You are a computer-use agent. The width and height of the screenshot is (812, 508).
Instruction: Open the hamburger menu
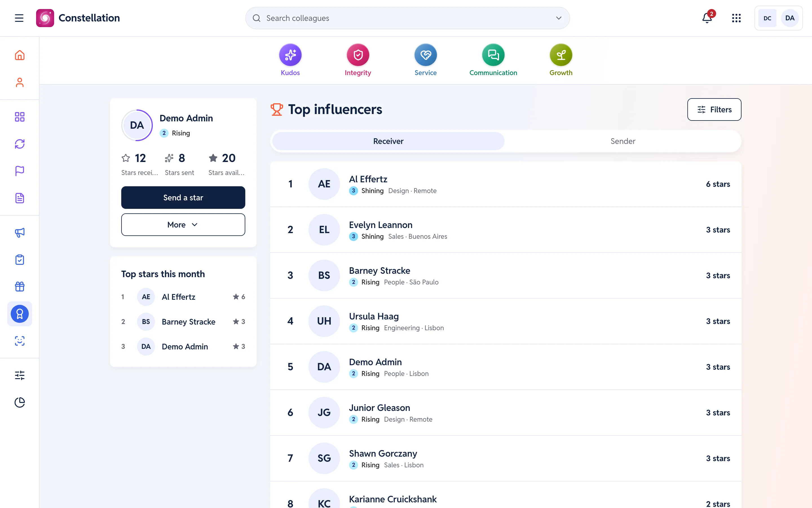click(19, 18)
